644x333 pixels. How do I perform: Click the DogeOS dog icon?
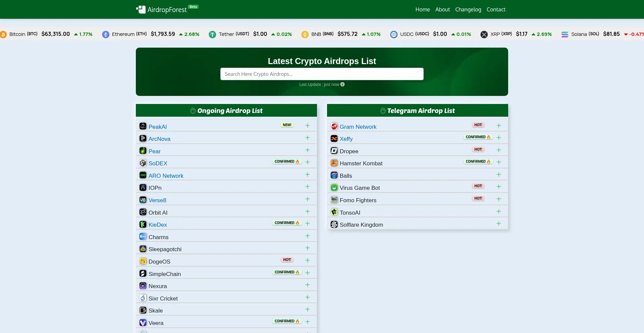[143, 261]
